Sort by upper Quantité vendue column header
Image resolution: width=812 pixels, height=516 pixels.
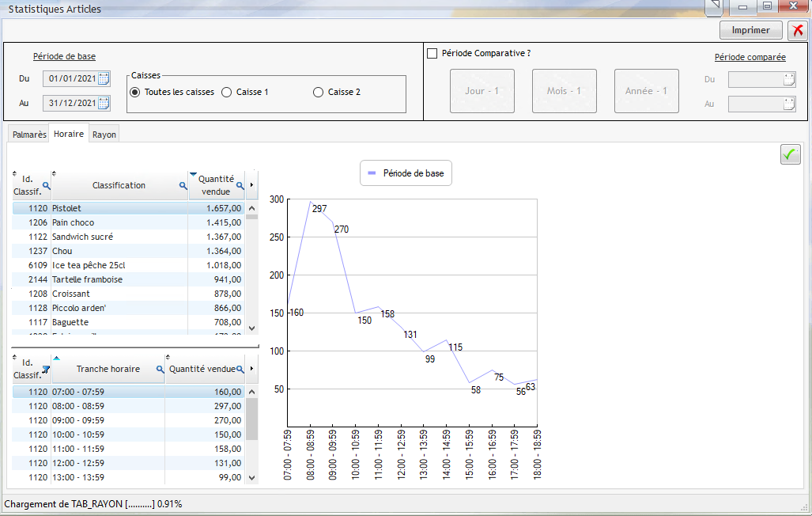(x=214, y=185)
